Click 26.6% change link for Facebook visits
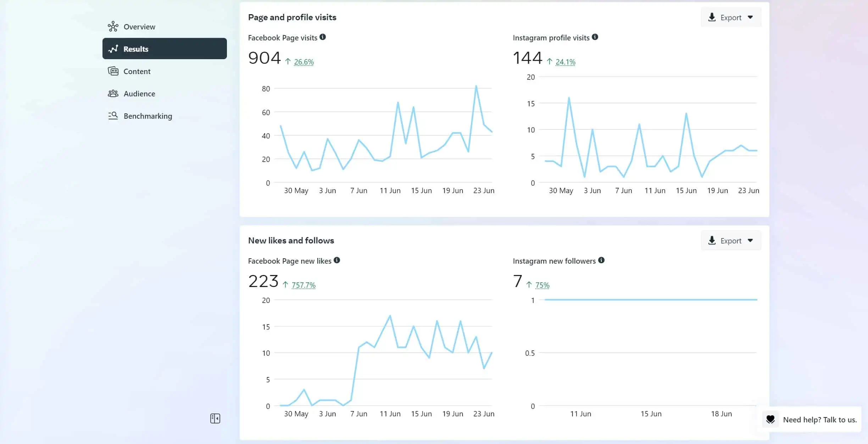This screenshot has width=868, height=444. click(304, 62)
